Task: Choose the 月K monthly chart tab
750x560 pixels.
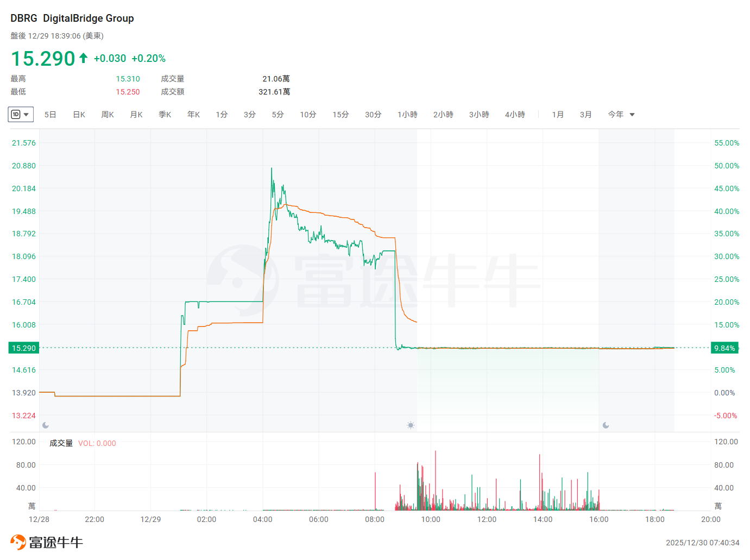Action: (x=136, y=115)
